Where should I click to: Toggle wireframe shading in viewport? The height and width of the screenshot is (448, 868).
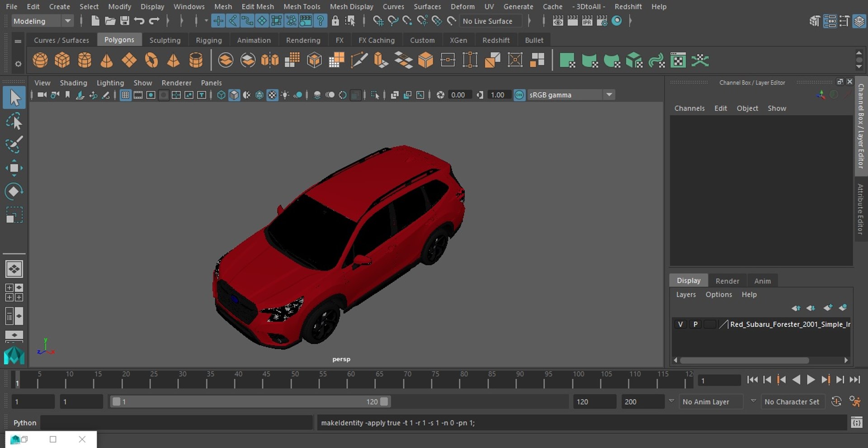click(221, 95)
